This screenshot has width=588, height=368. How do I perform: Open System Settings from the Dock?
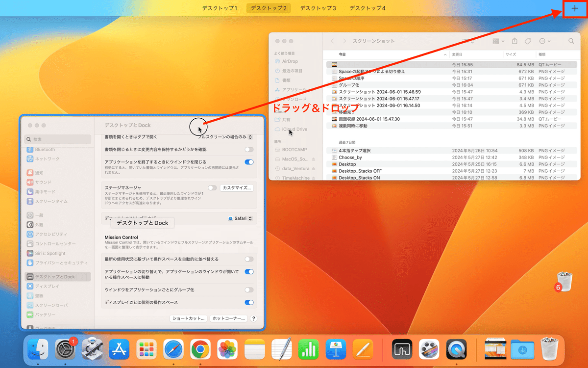[65, 350]
